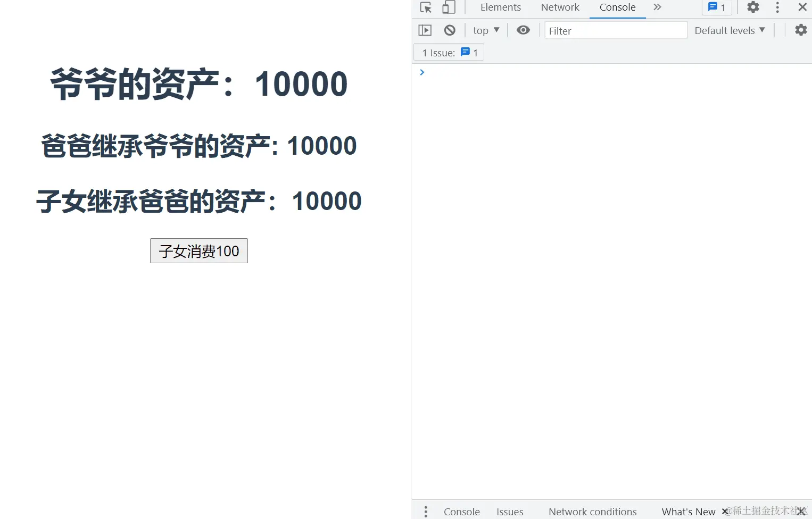Toggle the device toolbar icon
Screen dimensions: 812x519
(x=449, y=7)
